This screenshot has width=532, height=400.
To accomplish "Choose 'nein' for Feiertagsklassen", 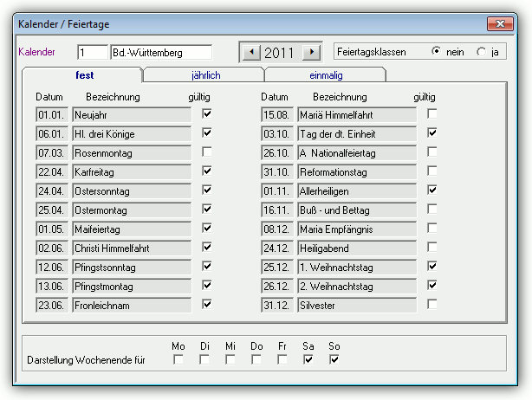I will pyautogui.click(x=437, y=51).
